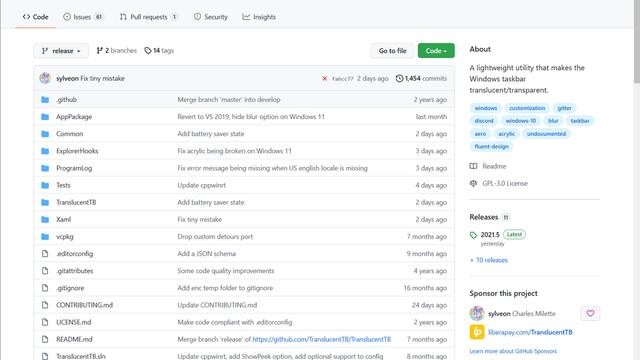The image size is (640, 360).
Task: Select the customization topic tag
Action: pyautogui.click(x=527, y=108)
